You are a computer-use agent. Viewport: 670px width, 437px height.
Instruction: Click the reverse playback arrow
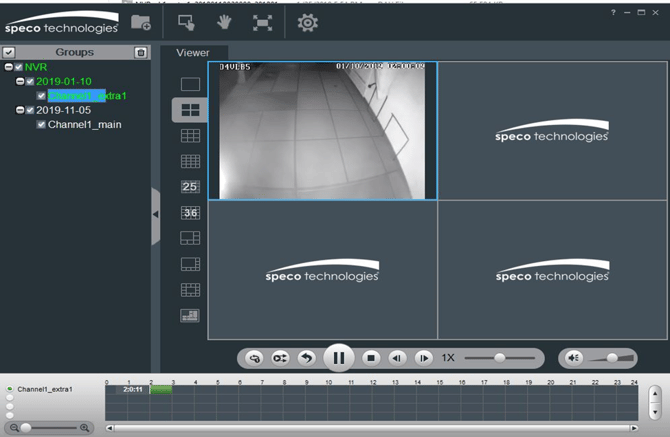click(306, 358)
